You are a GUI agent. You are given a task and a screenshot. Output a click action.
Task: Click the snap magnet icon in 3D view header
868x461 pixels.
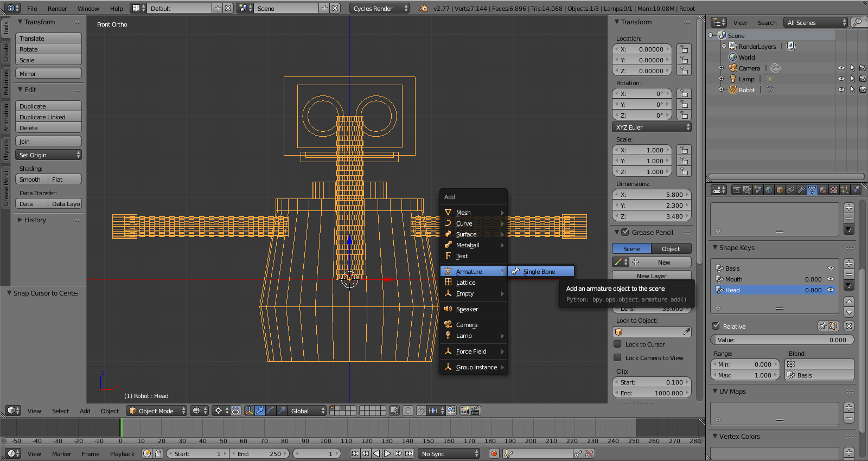point(422,411)
